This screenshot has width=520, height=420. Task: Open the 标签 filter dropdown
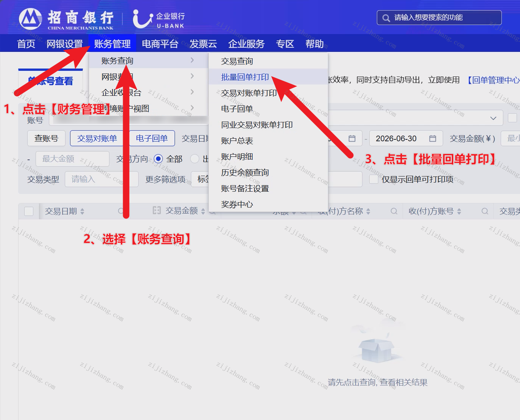coord(200,179)
